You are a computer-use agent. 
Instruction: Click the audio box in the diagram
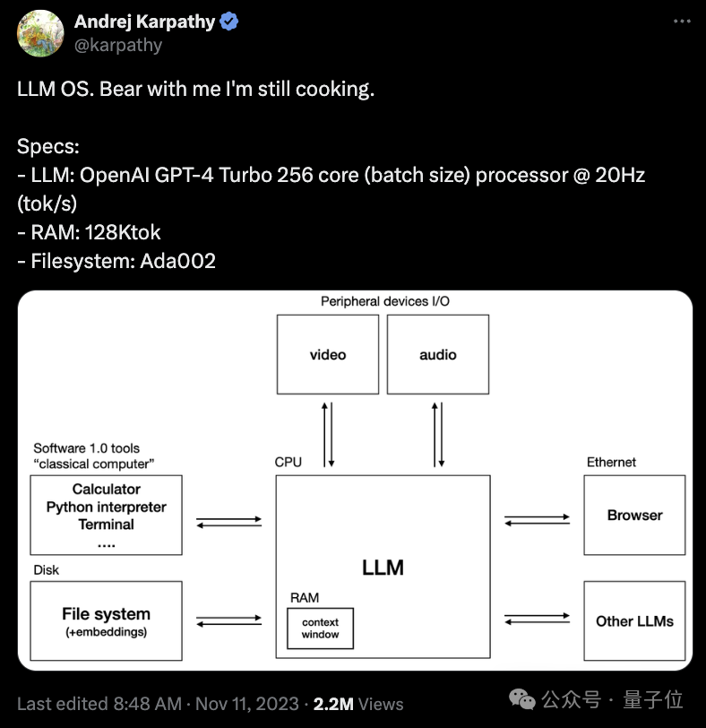437,354
